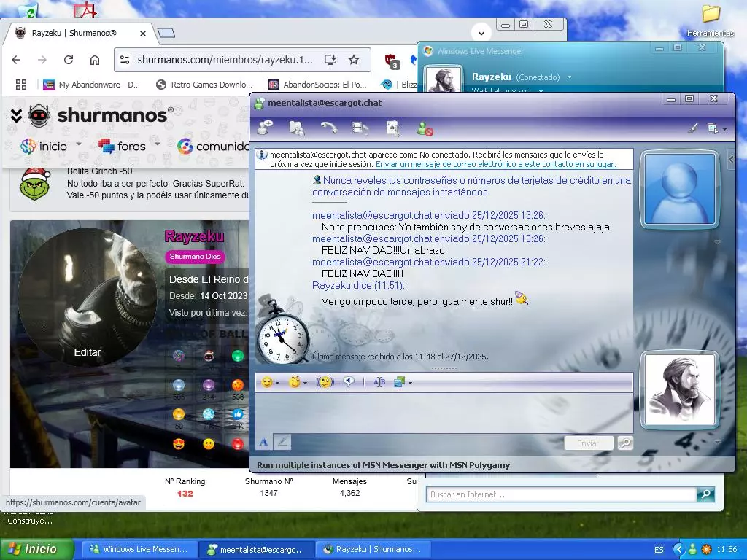This screenshot has height=560, width=747.
Task: Click into the chat message input box
Action: tap(444, 413)
